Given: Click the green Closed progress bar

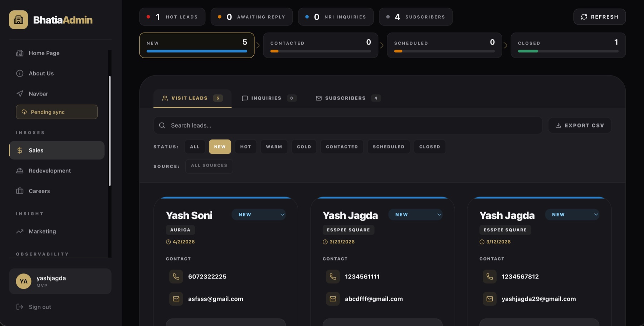Looking at the screenshot, I should tap(528, 51).
